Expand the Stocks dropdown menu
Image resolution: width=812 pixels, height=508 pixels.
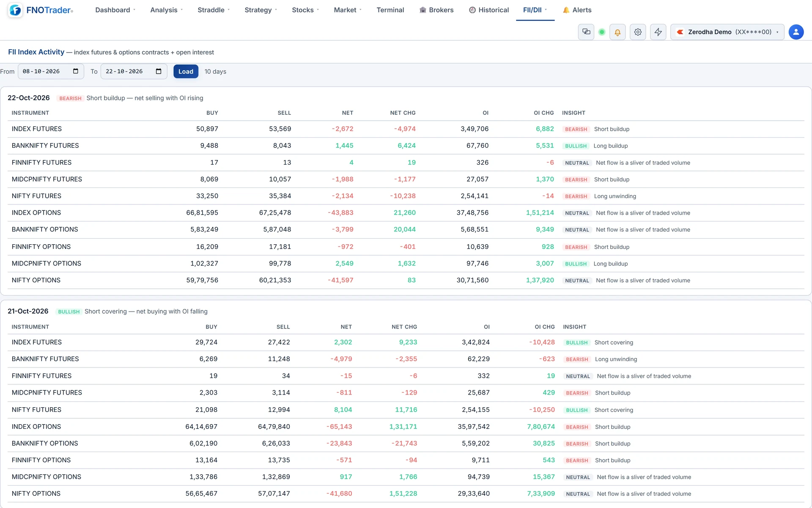pyautogui.click(x=305, y=10)
